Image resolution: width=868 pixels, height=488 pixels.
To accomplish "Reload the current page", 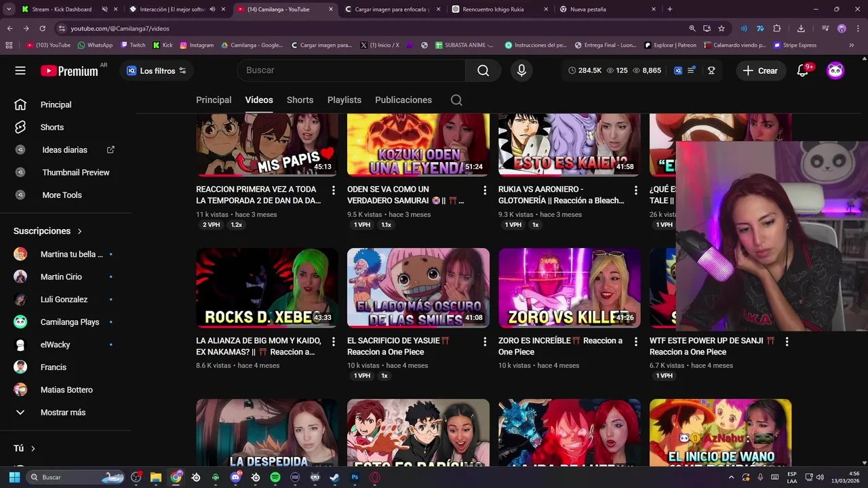I will (x=42, y=28).
